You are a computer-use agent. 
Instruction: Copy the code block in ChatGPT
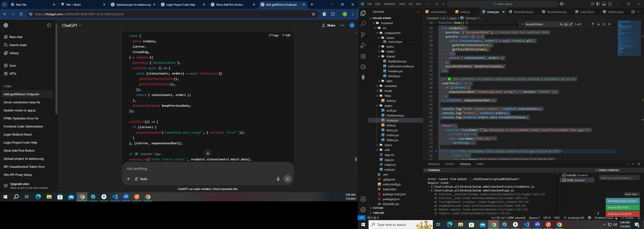pos(274,35)
